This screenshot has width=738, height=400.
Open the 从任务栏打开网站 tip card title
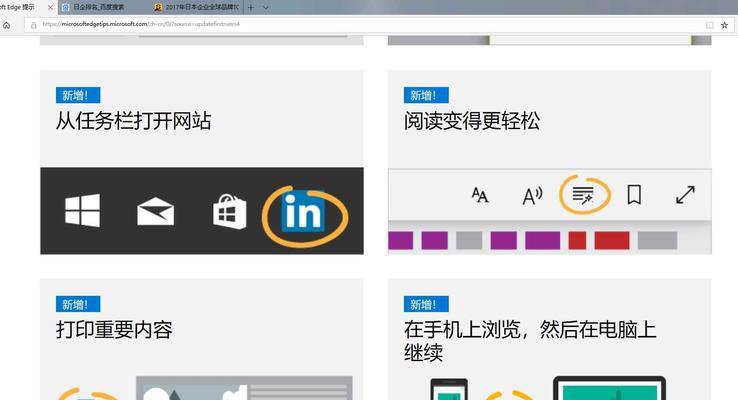tap(133, 121)
